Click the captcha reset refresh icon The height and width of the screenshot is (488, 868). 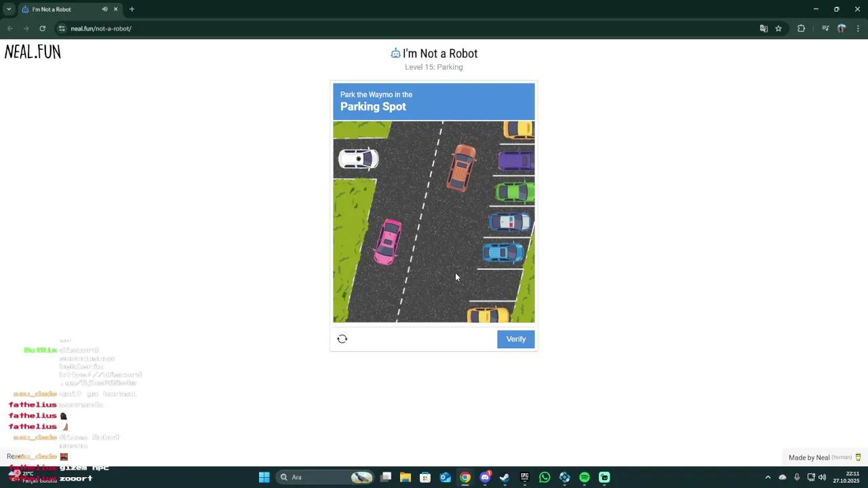[x=342, y=339]
